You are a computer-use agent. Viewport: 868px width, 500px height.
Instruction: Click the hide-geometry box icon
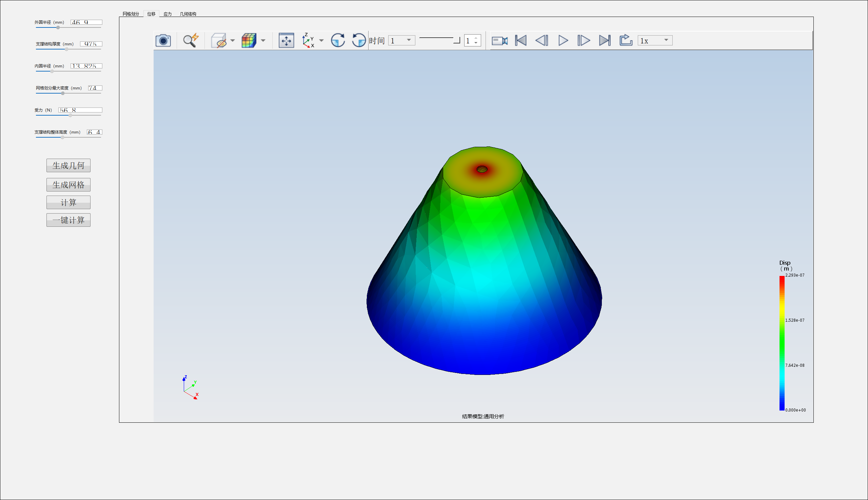(218, 41)
